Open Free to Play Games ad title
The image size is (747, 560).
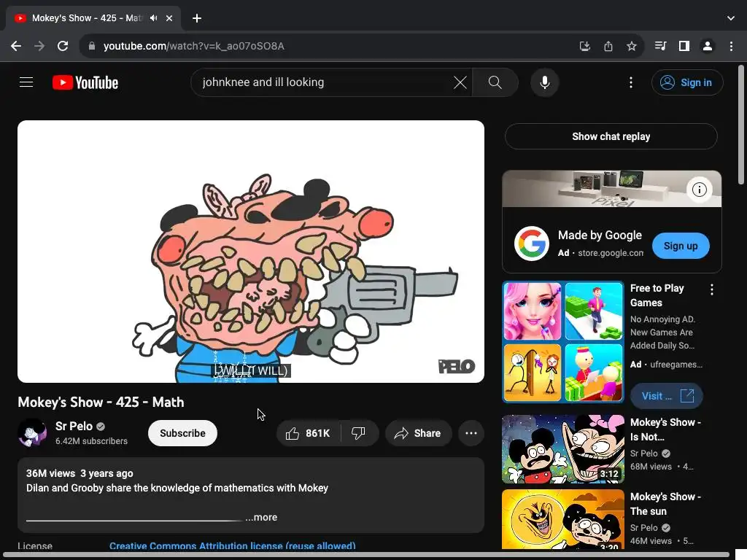tap(657, 295)
